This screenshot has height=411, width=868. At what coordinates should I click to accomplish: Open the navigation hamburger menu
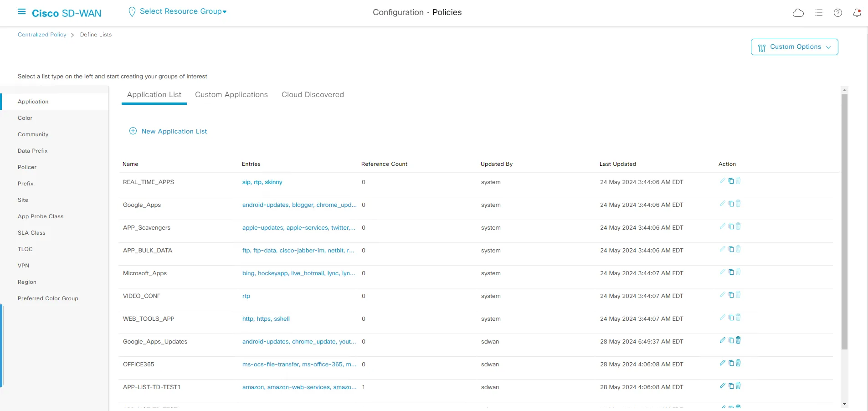[x=21, y=11]
